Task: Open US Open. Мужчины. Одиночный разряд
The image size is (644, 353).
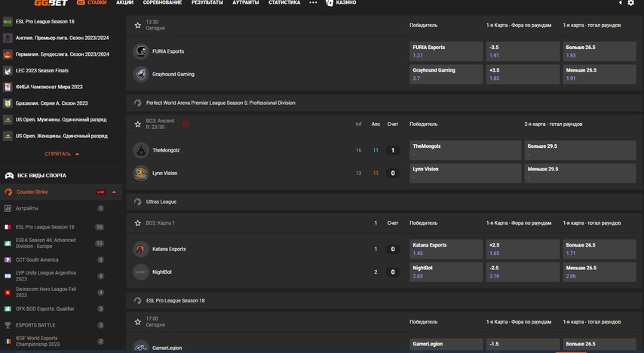Action: (61, 120)
